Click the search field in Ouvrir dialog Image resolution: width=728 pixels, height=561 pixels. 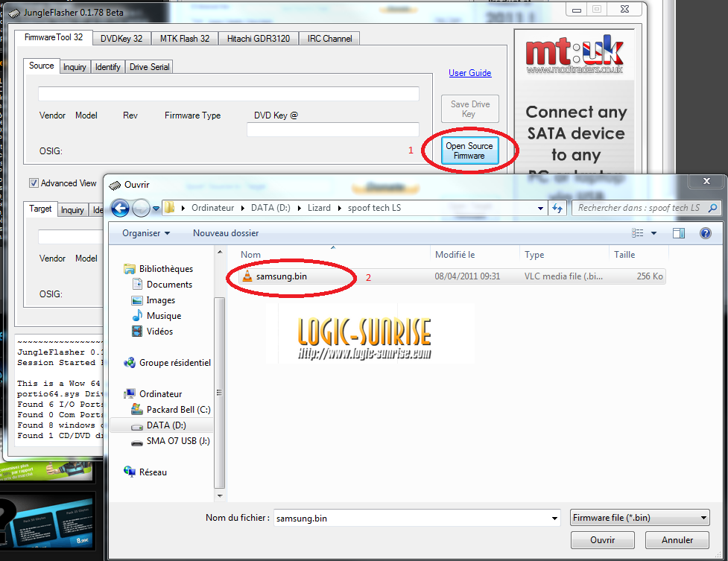[641, 208]
